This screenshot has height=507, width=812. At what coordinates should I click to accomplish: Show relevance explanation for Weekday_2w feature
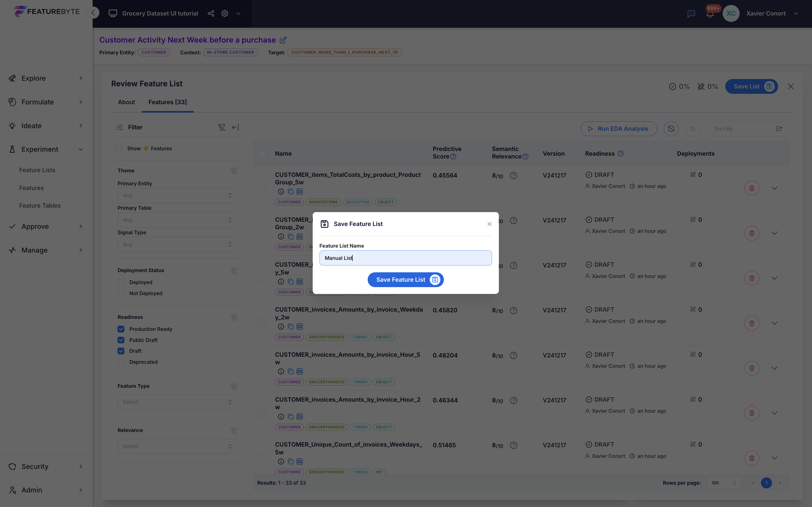coord(513,310)
